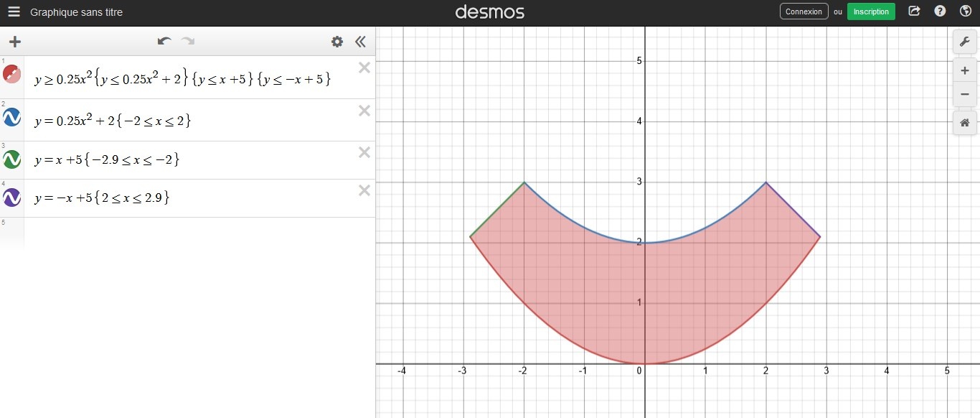This screenshot has width=980, height=418.
Task: Zoom in on the graph
Action: pyautogui.click(x=964, y=70)
